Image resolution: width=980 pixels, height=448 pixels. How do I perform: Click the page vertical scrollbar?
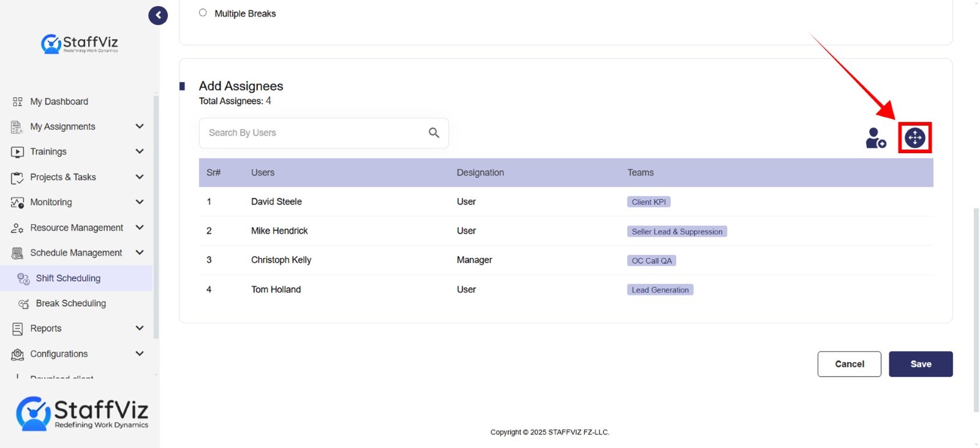pos(976,309)
